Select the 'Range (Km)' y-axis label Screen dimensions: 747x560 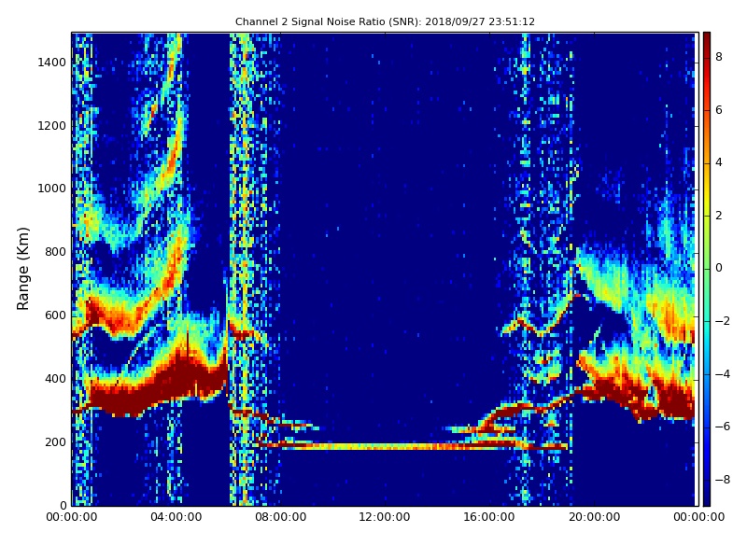point(22,269)
